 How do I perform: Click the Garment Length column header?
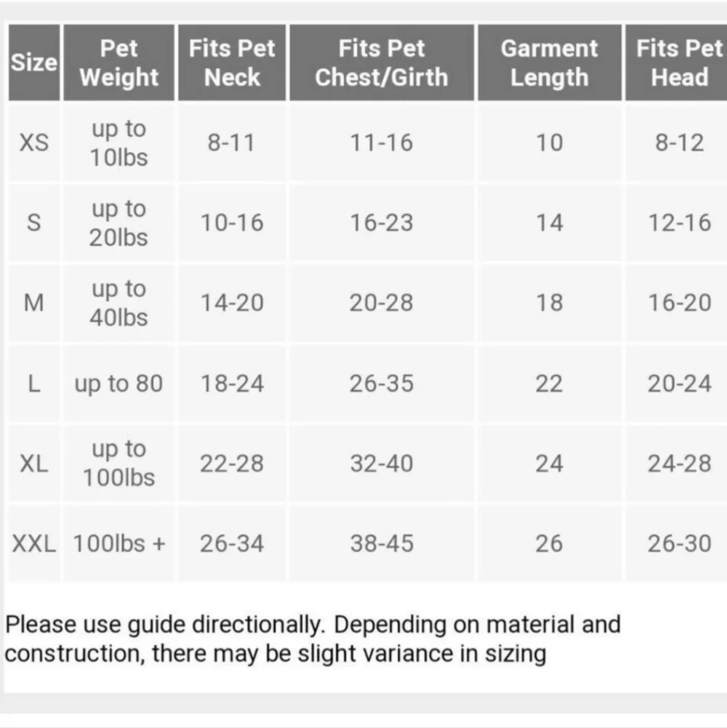(x=550, y=62)
